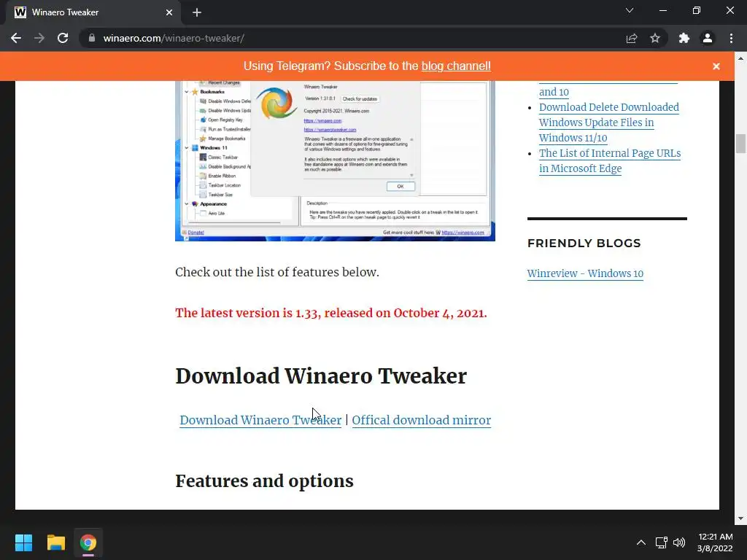Minimize the Chrome window
The width and height of the screenshot is (747, 560).
coord(662,10)
